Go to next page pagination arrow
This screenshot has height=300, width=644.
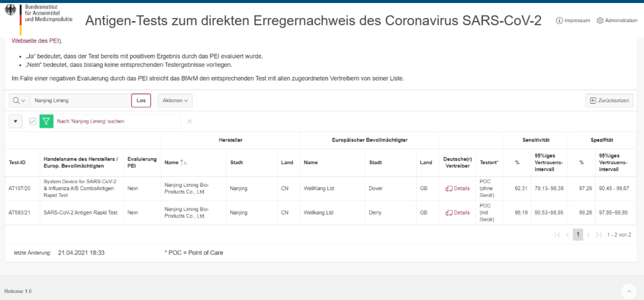(x=588, y=234)
